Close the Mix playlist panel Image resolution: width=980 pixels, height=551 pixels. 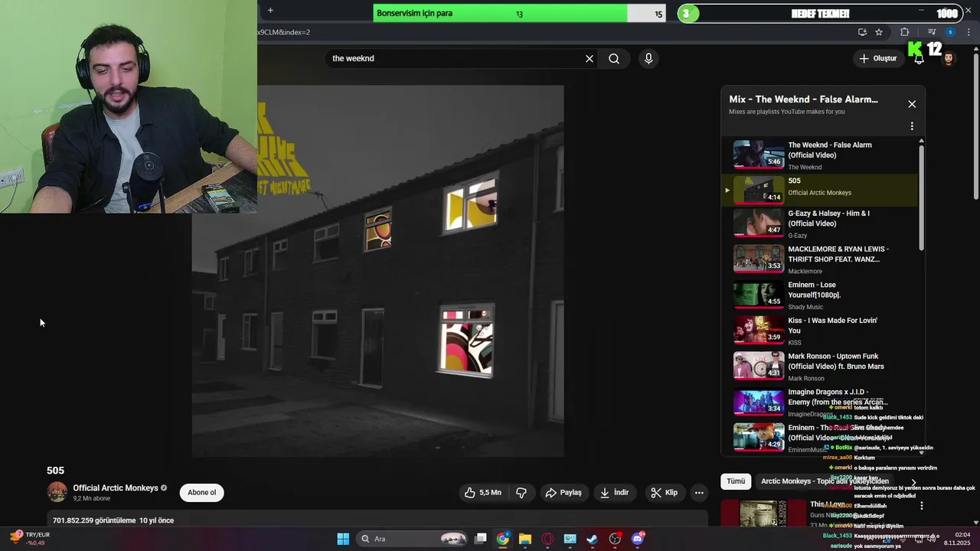click(x=912, y=104)
